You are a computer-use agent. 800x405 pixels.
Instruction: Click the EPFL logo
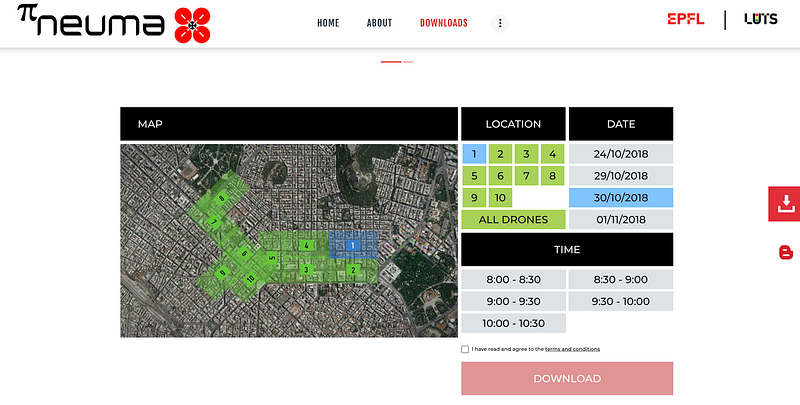(x=686, y=19)
